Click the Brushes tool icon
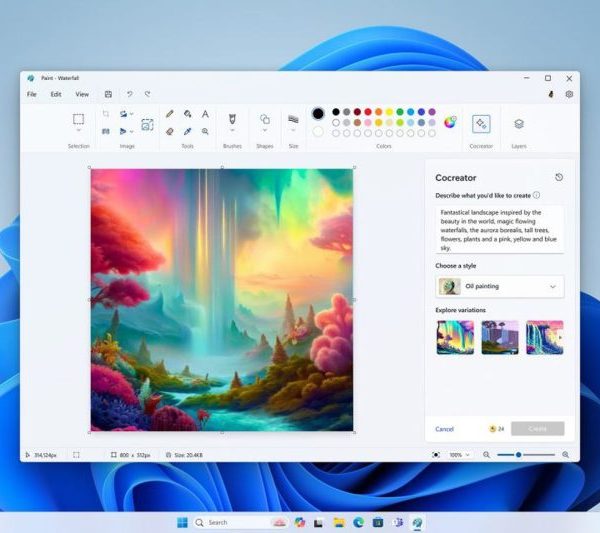The width and height of the screenshot is (600, 533). point(232,119)
